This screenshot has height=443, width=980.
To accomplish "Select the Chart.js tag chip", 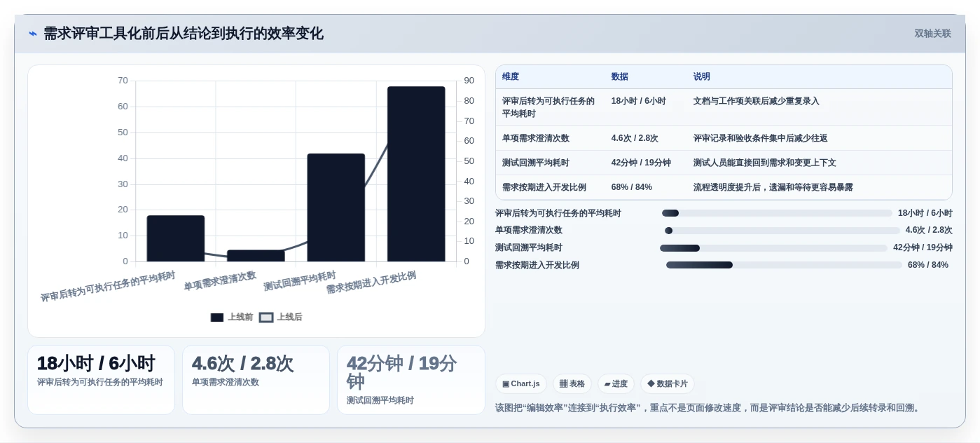I will click(521, 383).
